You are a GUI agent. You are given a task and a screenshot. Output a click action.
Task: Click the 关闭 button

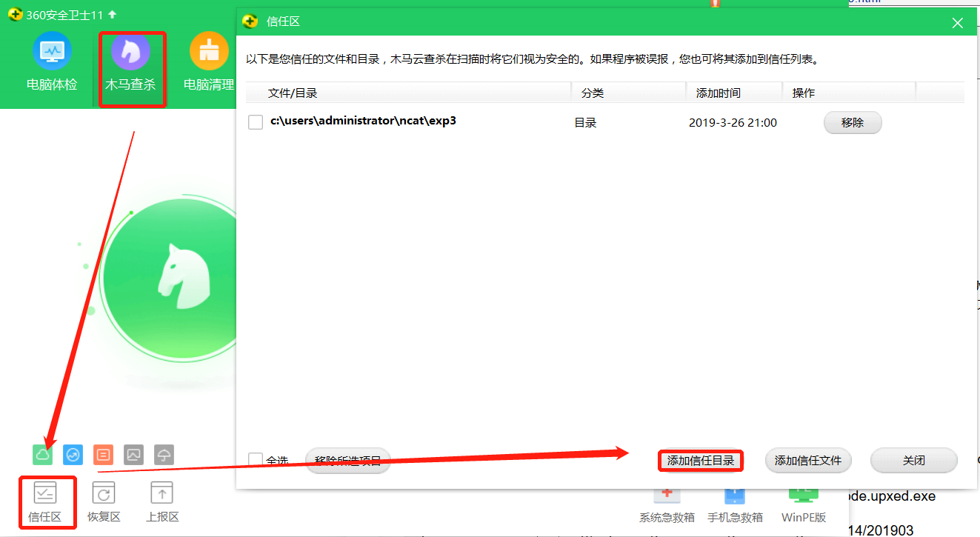(x=914, y=461)
